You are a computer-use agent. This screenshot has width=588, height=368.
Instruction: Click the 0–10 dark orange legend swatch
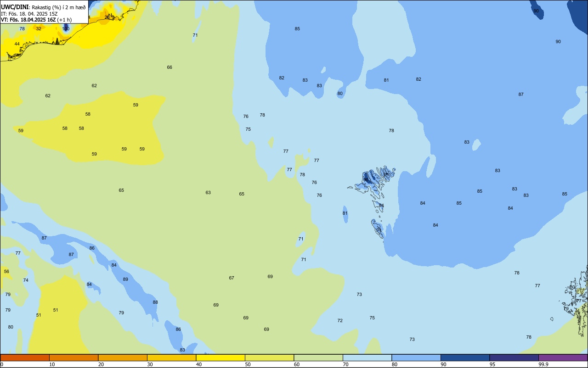[25, 357]
